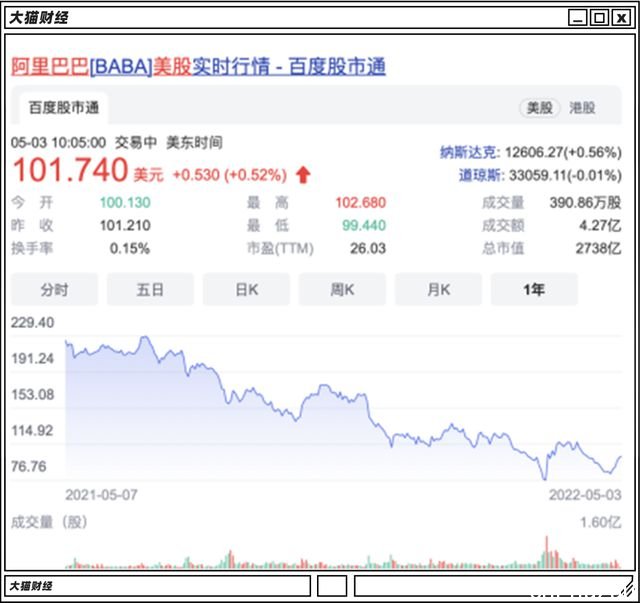Click the red up-arrow price indicator
Screen dimensions: 640x603
pos(303,175)
